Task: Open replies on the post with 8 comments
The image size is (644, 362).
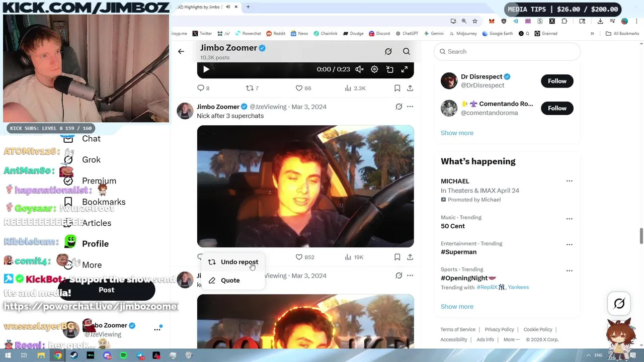Action: coord(203,88)
